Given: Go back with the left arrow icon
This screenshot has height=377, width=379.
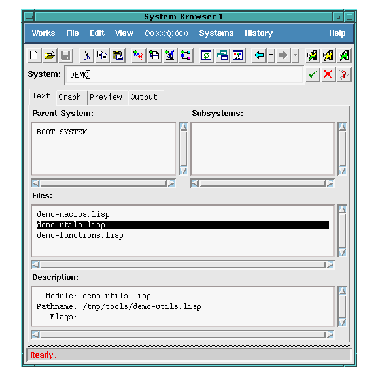Looking at the screenshot, I should pyautogui.click(x=259, y=55).
